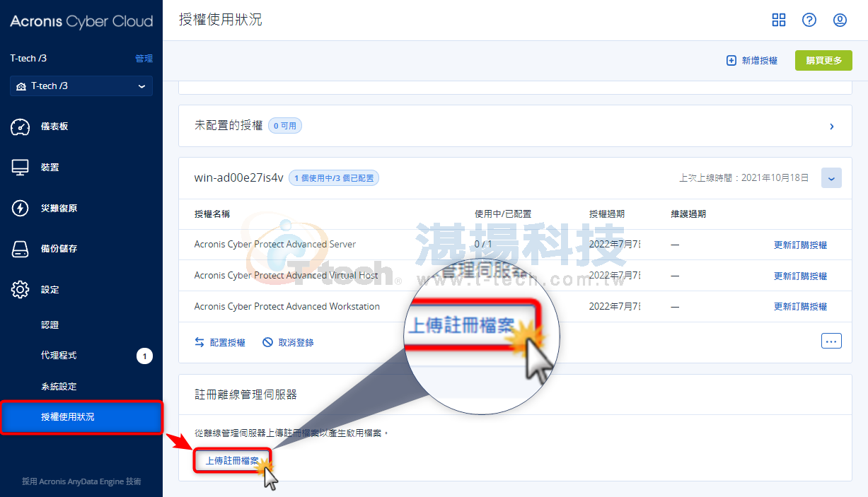Click the Acronis Cyber Cloud logo
This screenshot has width=868, height=497.
click(81, 21)
